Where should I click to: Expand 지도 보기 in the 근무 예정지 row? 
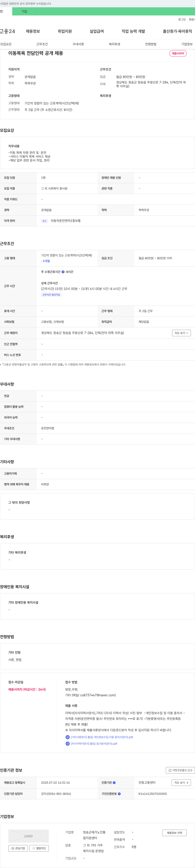click(x=182, y=333)
